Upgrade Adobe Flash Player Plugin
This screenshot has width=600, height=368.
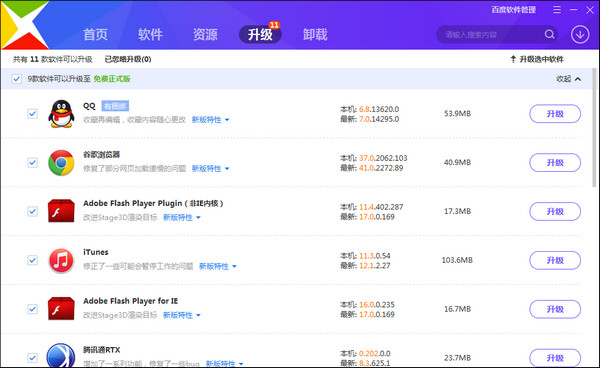click(555, 211)
